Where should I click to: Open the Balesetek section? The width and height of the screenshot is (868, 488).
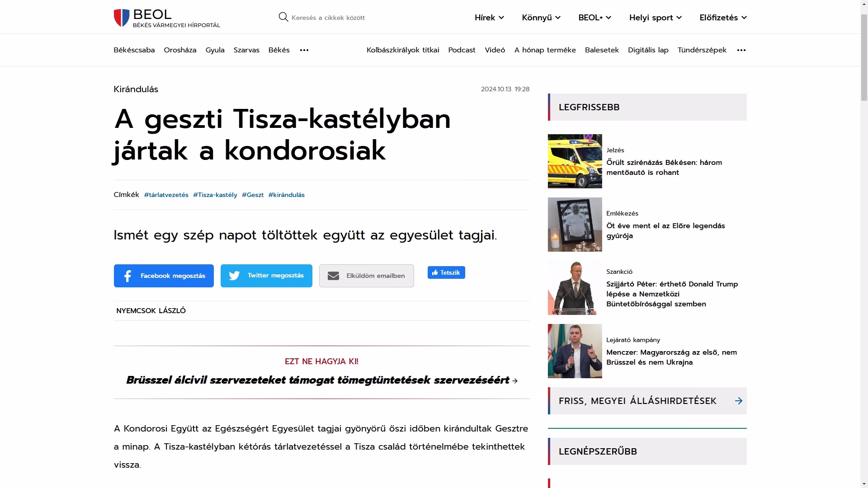coord(602,50)
